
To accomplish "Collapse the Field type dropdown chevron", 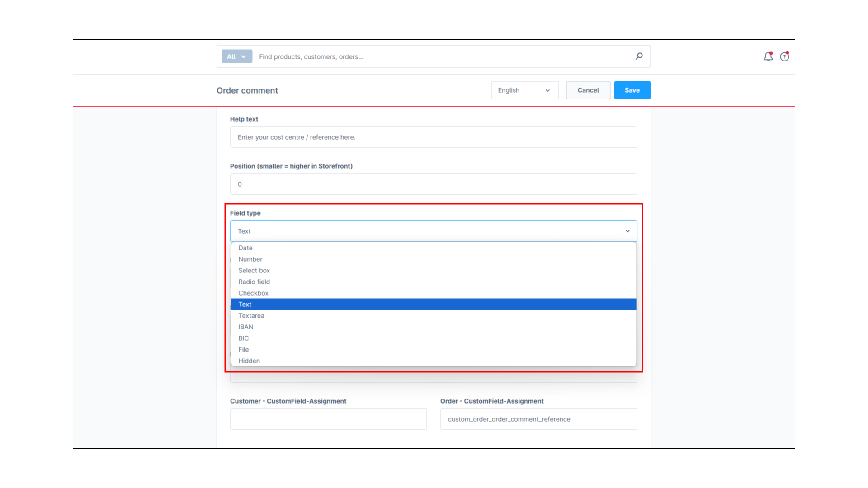I will click(x=627, y=231).
